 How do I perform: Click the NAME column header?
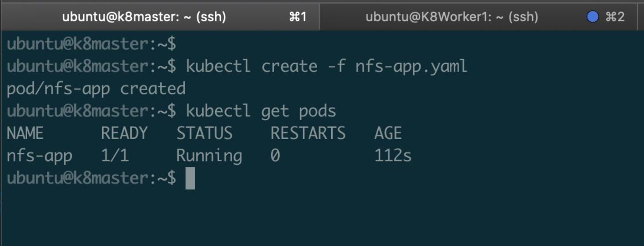pyautogui.click(x=25, y=133)
